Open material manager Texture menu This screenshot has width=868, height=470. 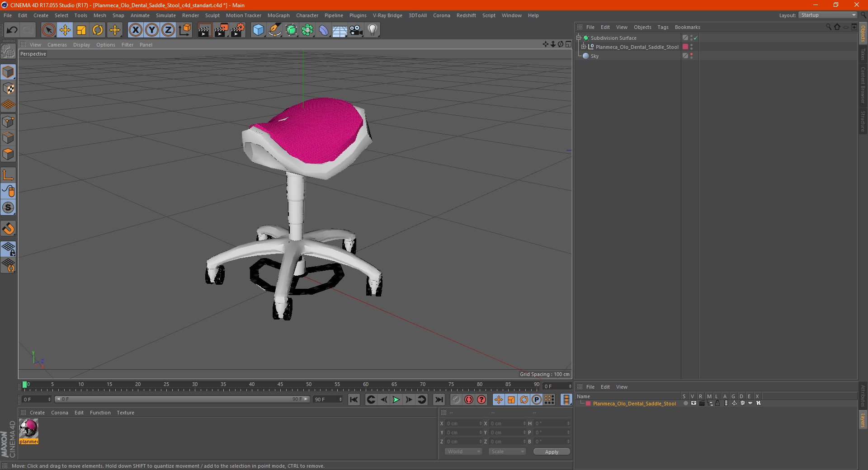(x=125, y=413)
